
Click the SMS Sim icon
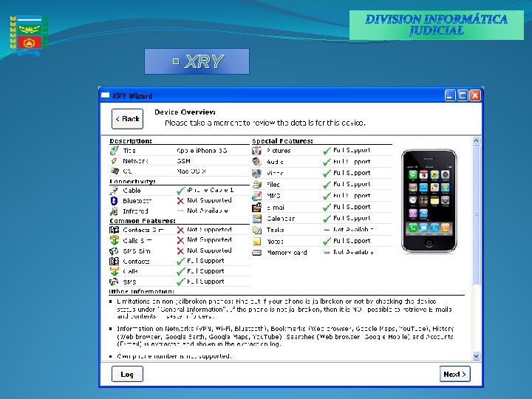click(114, 250)
